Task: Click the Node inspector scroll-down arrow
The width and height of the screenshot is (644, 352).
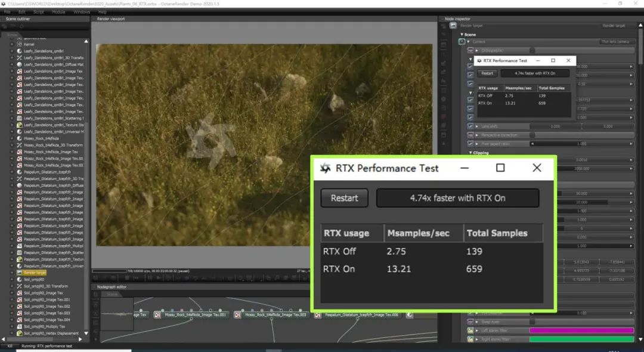Action: tap(640, 339)
